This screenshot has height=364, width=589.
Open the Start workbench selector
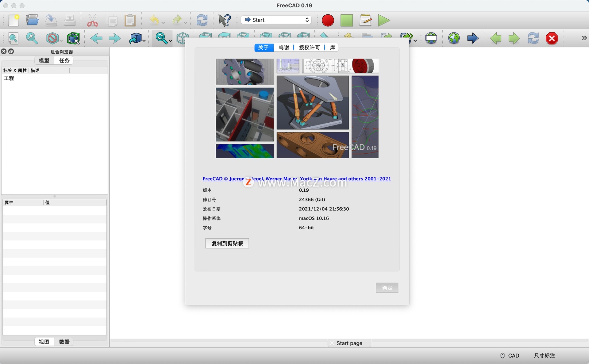[x=276, y=20]
